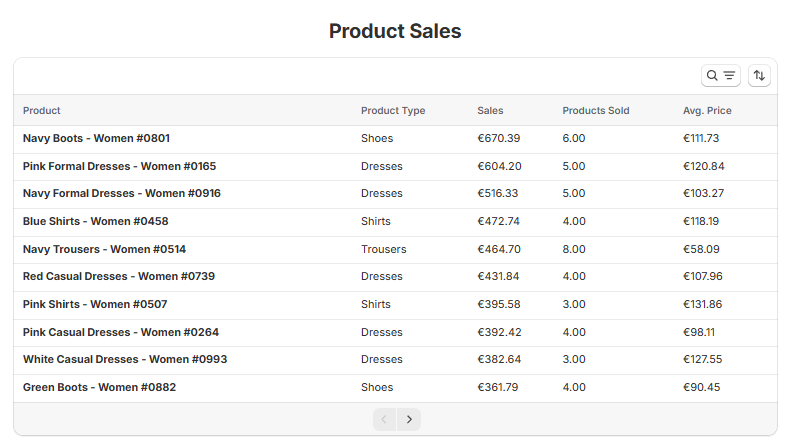Click Blue Shirts - Women #0458 row
Screen dimensions: 790x446
point(396,221)
